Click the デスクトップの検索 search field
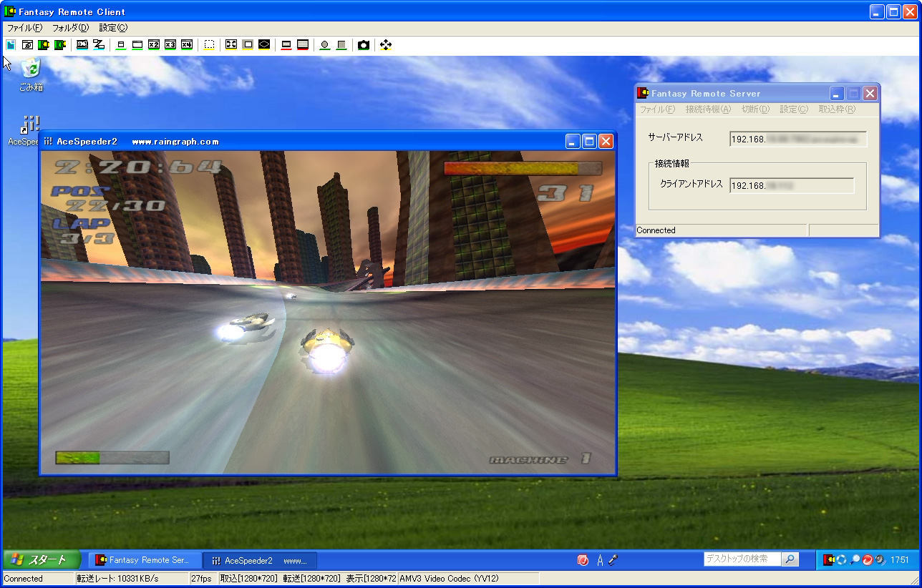The image size is (922, 588). click(742, 559)
